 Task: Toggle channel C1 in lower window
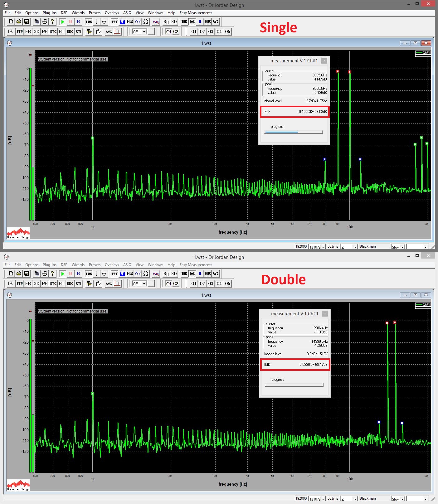tap(168, 283)
